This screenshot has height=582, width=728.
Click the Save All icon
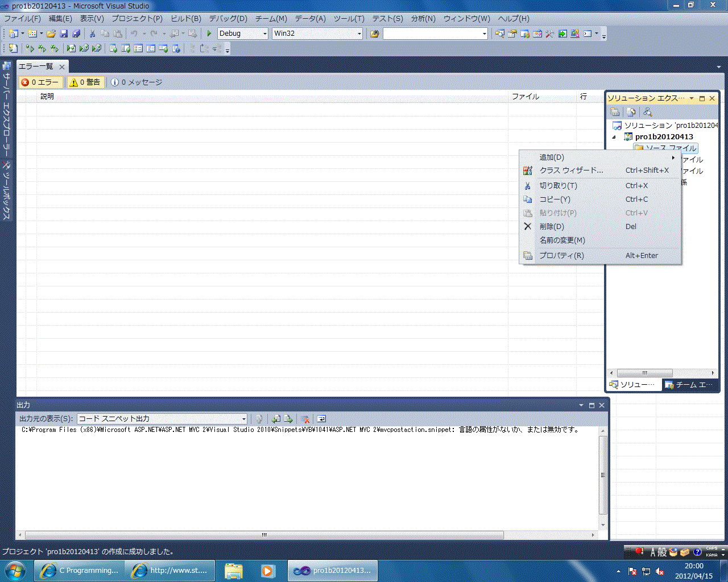point(76,34)
